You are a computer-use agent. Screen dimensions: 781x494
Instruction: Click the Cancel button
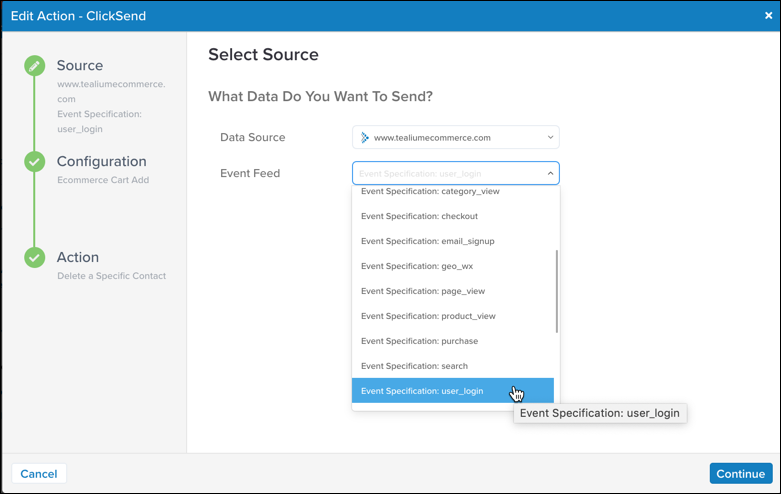tap(39, 474)
